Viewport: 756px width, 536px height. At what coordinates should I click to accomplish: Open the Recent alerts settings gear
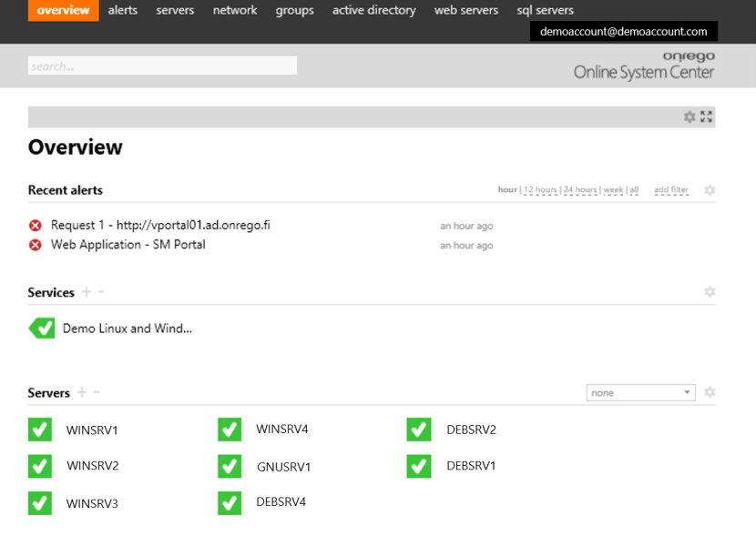tap(709, 190)
